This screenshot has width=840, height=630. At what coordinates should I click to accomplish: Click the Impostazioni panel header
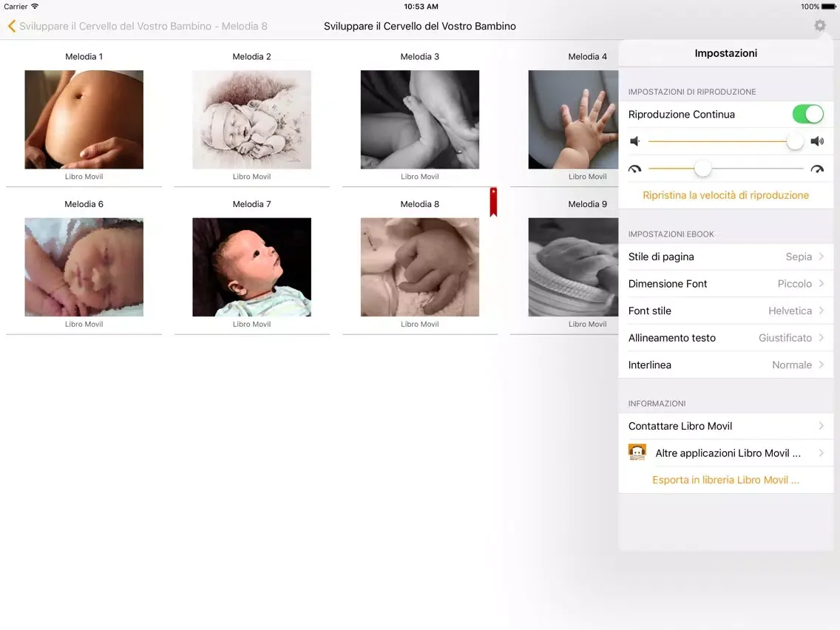[x=726, y=53]
